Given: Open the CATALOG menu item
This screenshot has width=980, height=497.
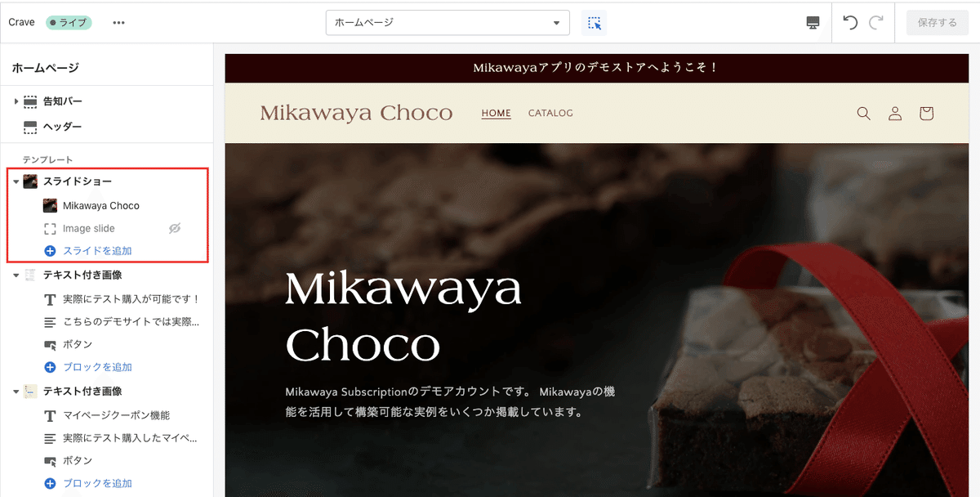Looking at the screenshot, I should click(550, 113).
